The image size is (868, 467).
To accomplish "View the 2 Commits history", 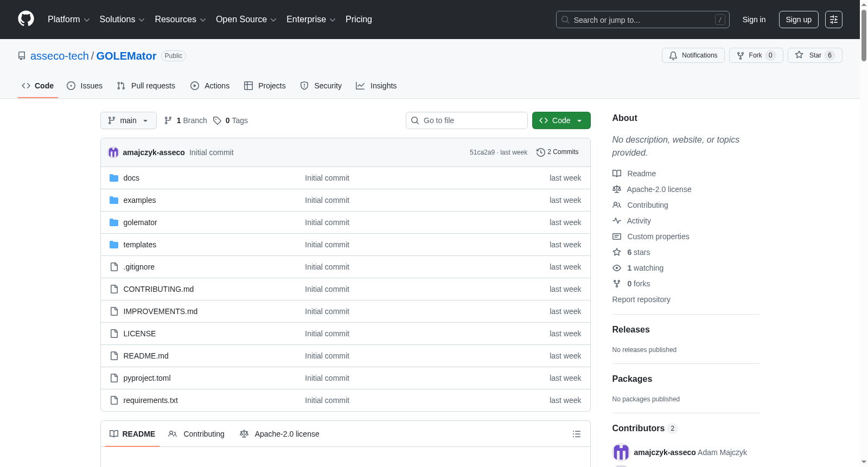I will coord(558,152).
